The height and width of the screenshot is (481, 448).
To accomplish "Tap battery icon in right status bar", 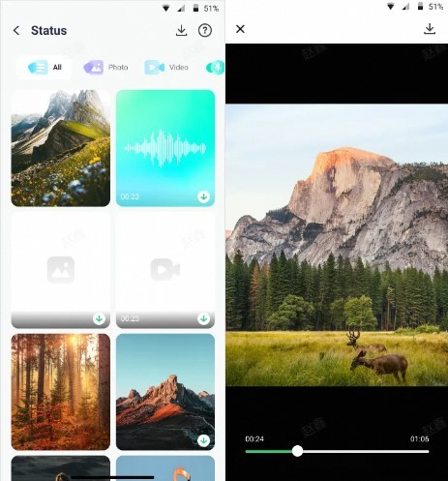I will (x=420, y=6).
